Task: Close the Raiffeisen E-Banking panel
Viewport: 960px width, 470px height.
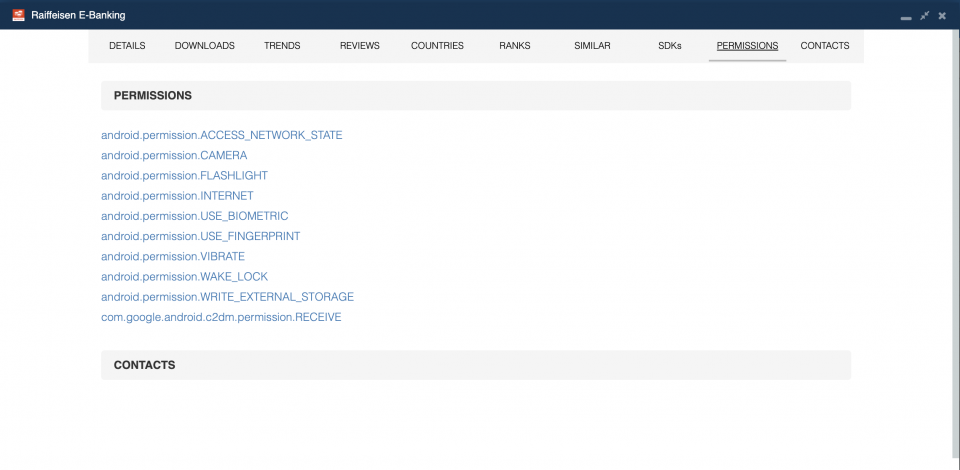Action: pyautogui.click(x=942, y=15)
